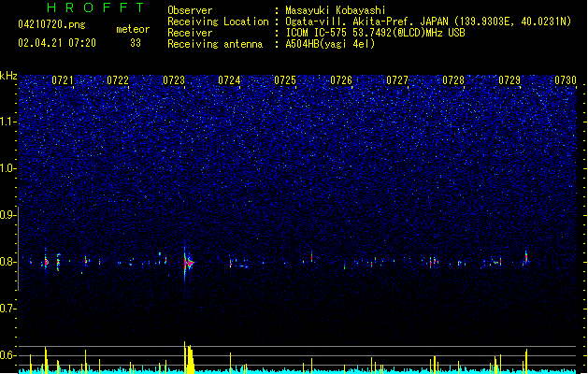
Task: Click the meteor label
Action: point(133,29)
